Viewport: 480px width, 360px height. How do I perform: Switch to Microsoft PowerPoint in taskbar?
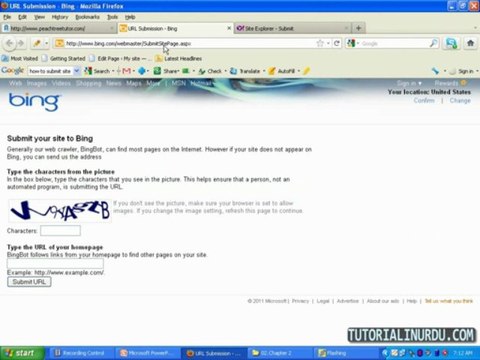tap(147, 353)
